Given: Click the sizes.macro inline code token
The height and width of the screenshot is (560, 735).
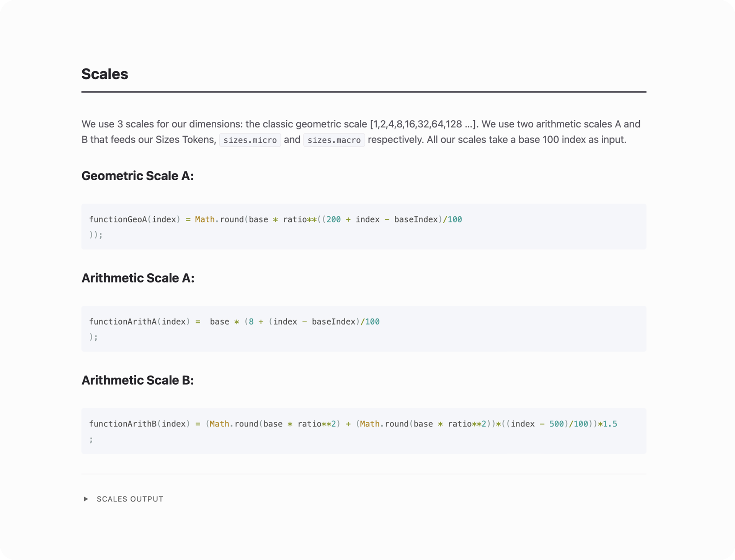Looking at the screenshot, I should [334, 140].
